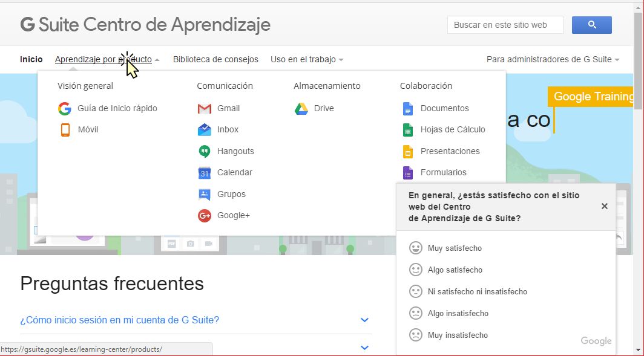Open Biblioteca de consejos page

click(x=215, y=59)
